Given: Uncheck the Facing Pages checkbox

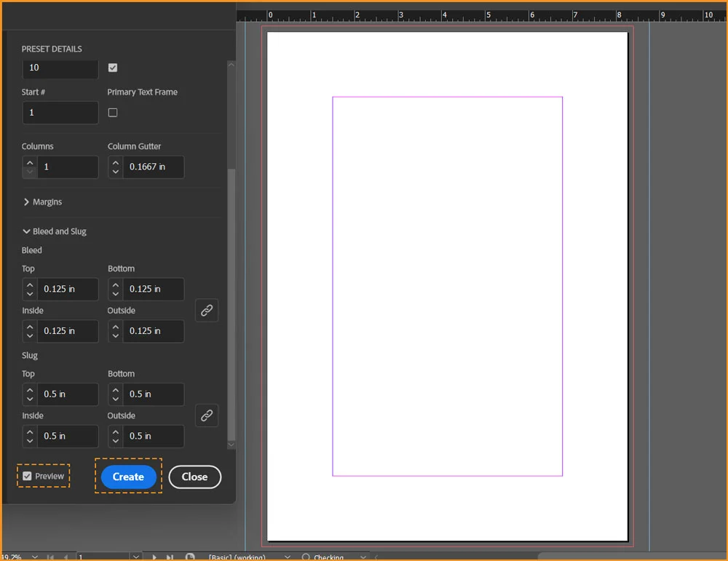Looking at the screenshot, I should coord(113,67).
